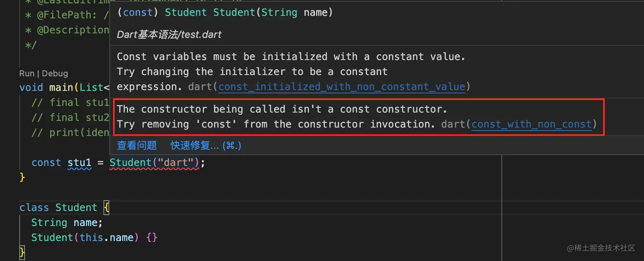644x261 pixels.
Task: Open the const_with_non_const diagnostic link
Action: coord(532,124)
